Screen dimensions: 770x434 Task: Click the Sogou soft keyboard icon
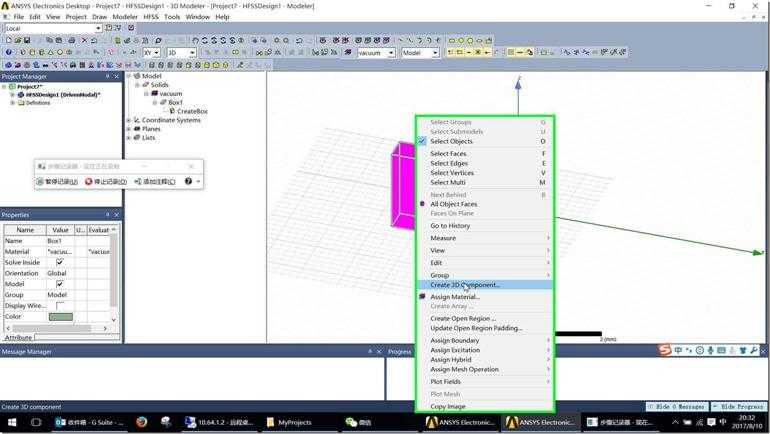(x=721, y=351)
